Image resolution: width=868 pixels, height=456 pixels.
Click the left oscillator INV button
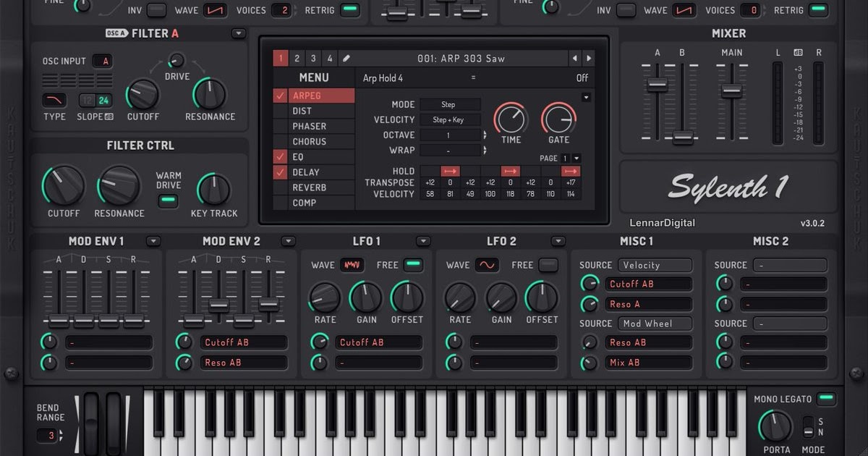click(156, 10)
